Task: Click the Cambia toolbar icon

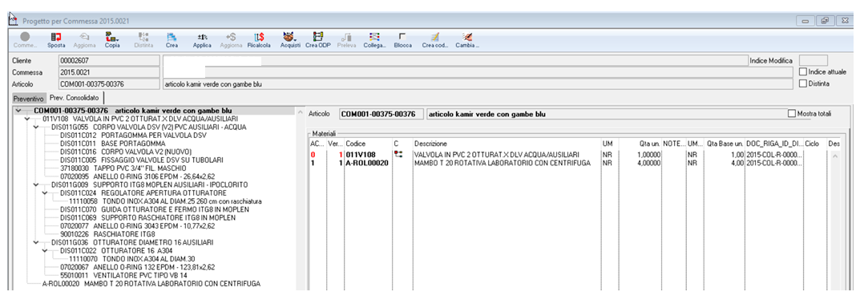Action: (467, 37)
